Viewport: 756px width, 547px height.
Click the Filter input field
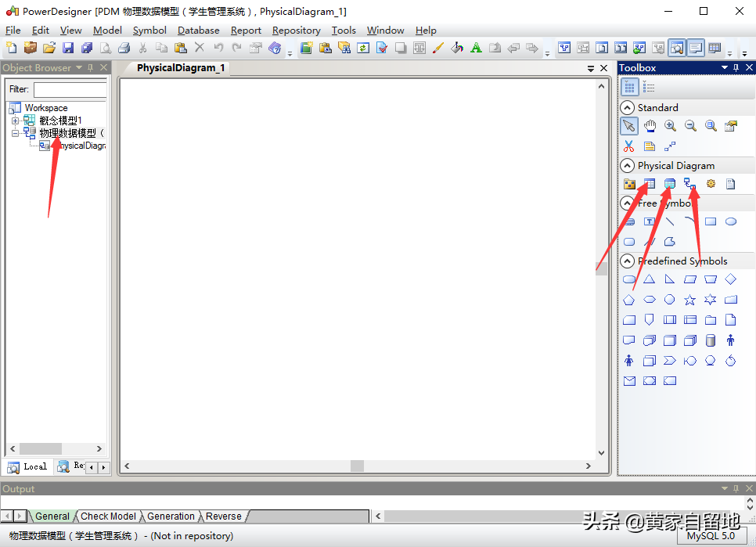tap(70, 89)
